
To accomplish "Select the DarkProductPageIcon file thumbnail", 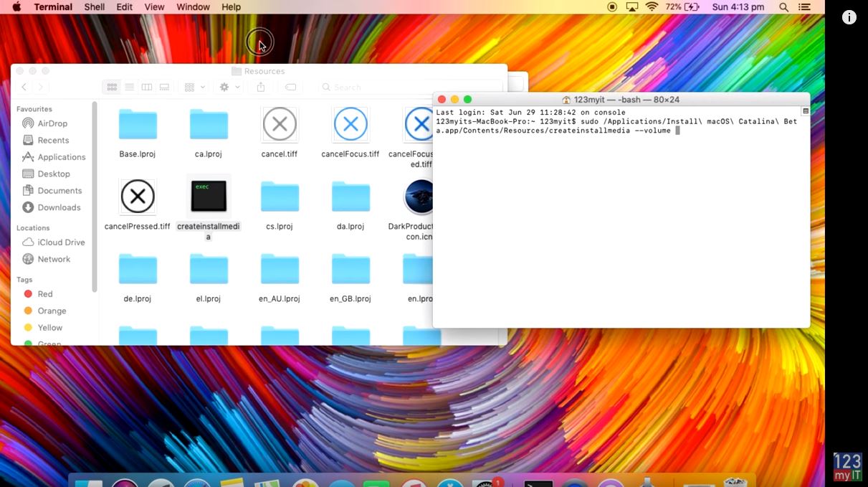I will [x=419, y=197].
